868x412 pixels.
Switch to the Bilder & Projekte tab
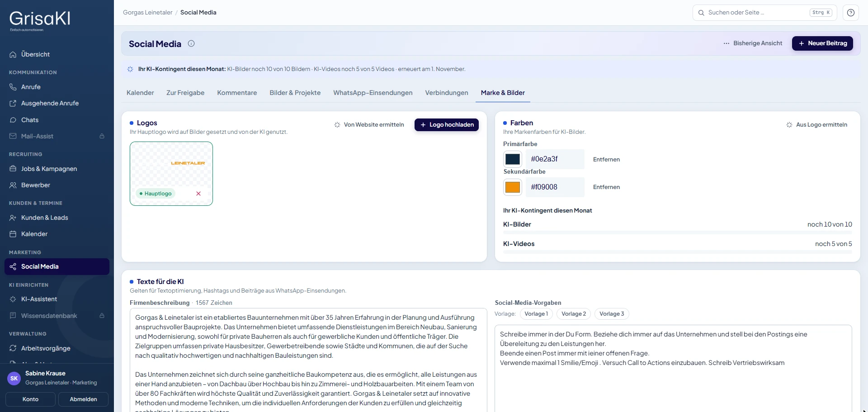coord(295,93)
